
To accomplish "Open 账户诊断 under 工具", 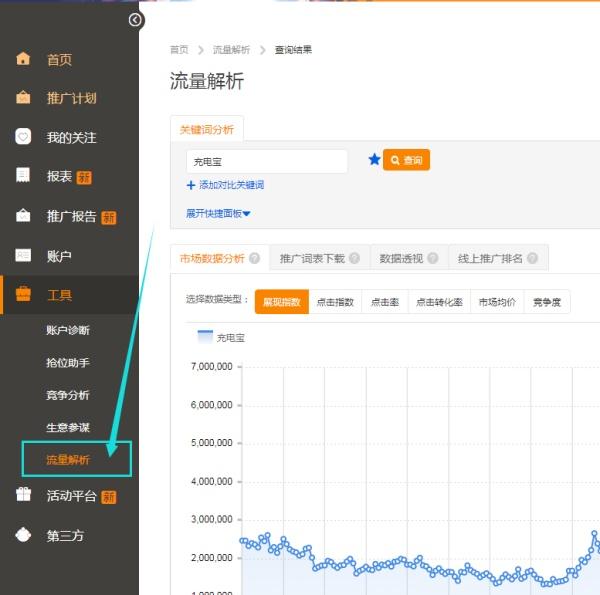I will [x=68, y=330].
